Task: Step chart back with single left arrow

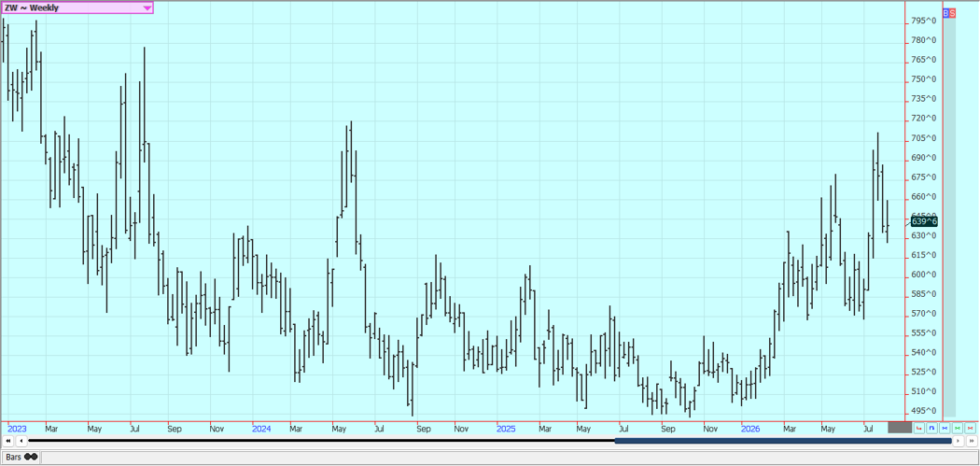Action: [21, 441]
